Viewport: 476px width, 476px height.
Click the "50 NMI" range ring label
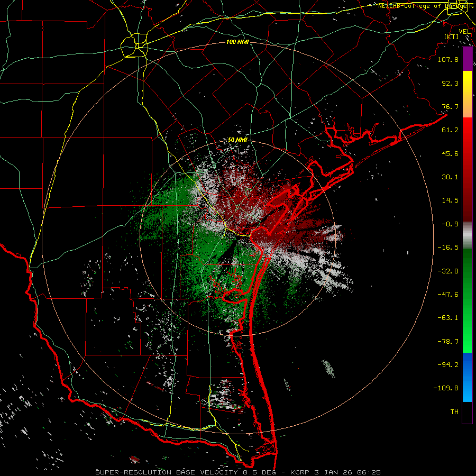(237, 140)
